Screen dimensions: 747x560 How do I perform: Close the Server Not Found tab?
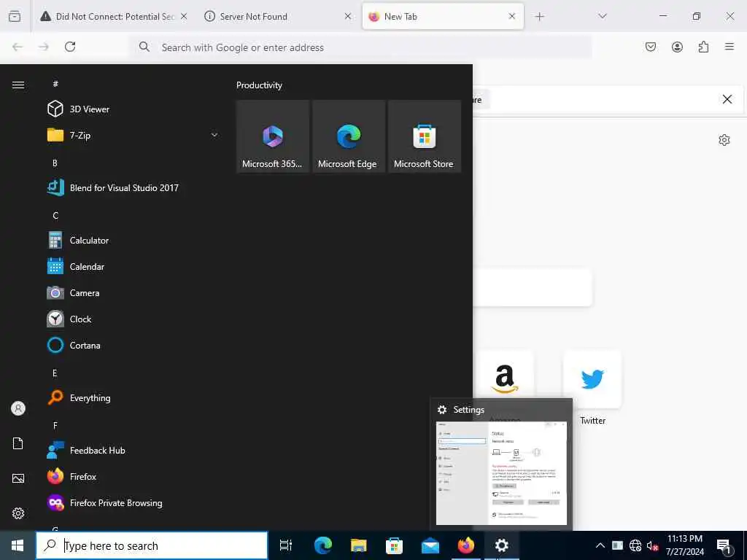pyautogui.click(x=348, y=16)
